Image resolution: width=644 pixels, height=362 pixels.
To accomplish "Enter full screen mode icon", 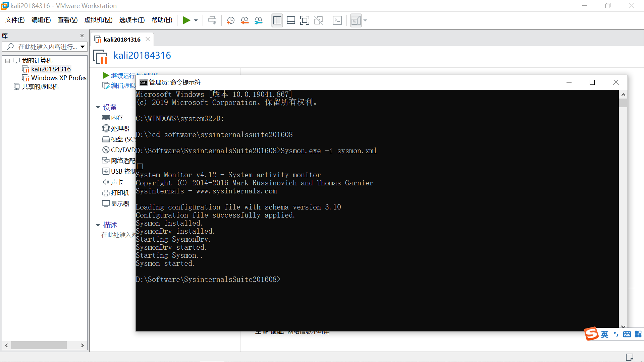I will click(x=305, y=20).
